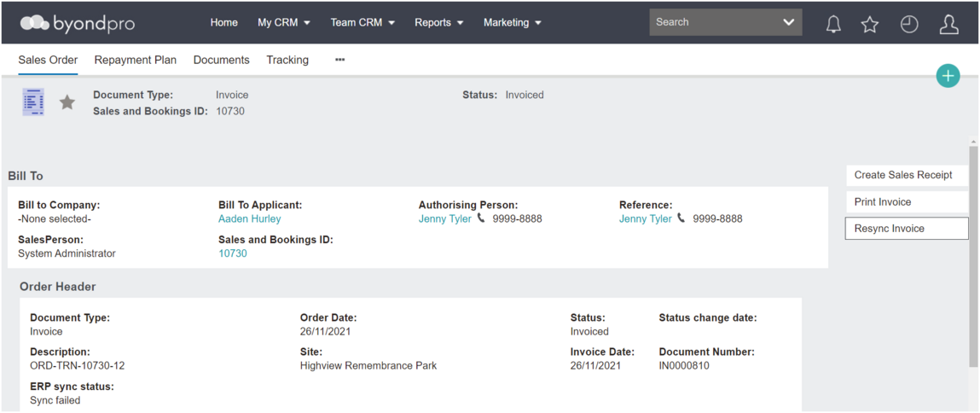Open Aaden Hurley applicant link
Image resolution: width=980 pixels, height=413 pixels.
click(x=249, y=219)
